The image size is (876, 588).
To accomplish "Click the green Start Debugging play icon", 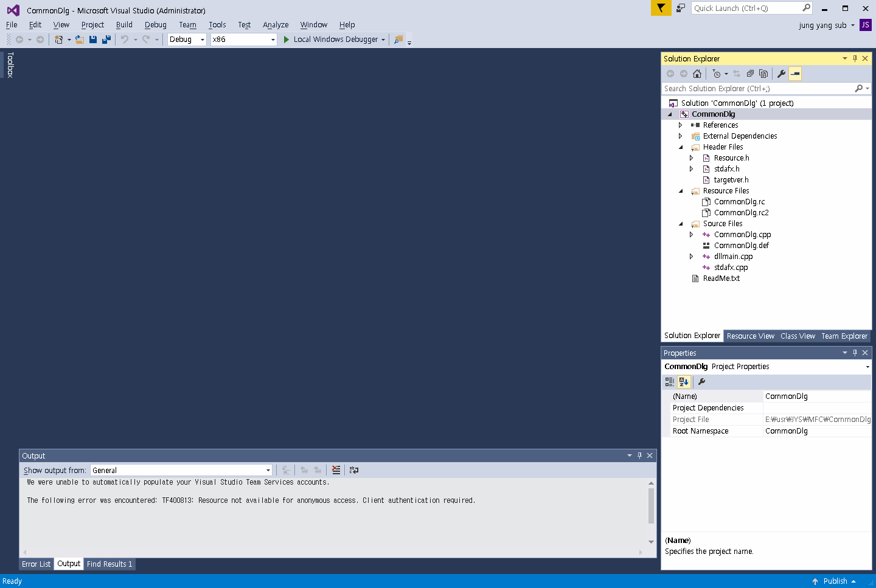I will [x=287, y=40].
